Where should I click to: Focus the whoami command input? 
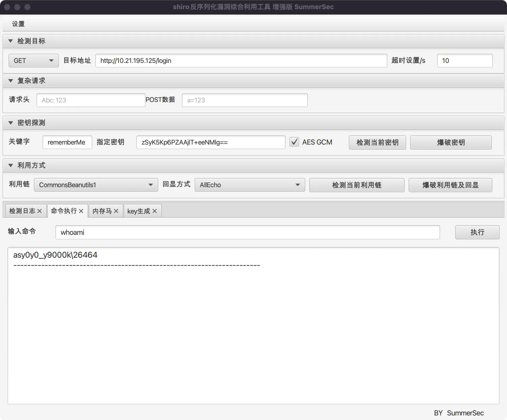248,232
